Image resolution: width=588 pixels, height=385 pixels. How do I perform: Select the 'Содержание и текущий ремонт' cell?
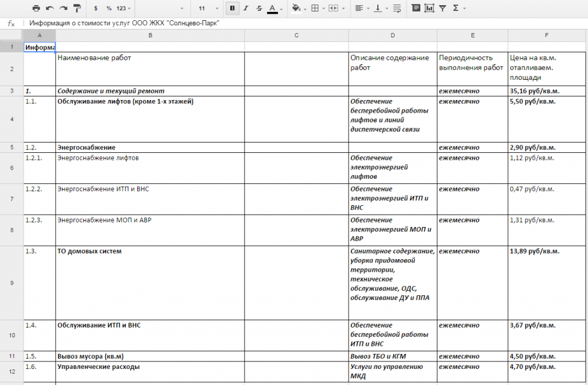[x=150, y=91]
